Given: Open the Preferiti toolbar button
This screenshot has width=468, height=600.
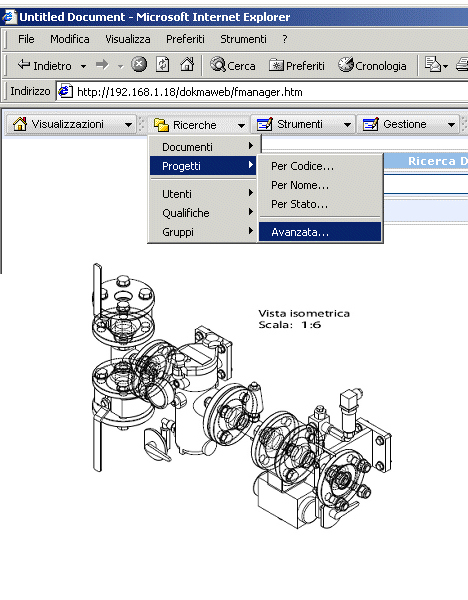Looking at the screenshot, I should (297, 65).
